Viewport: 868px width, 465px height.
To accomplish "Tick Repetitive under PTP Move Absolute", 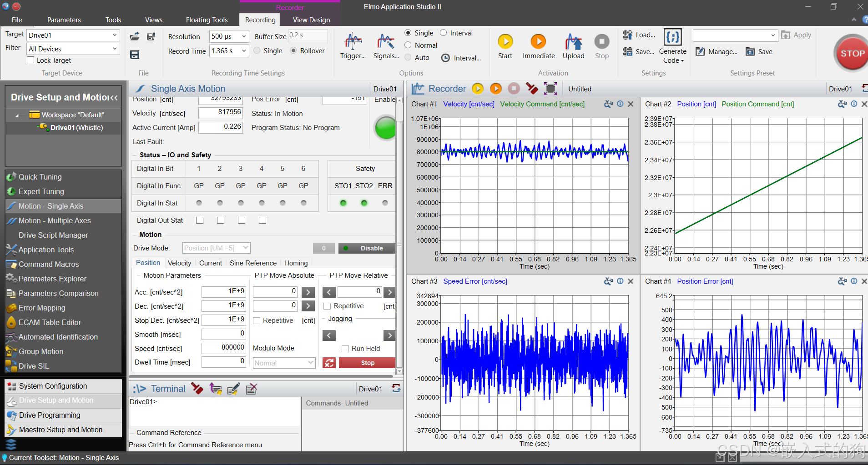I will click(x=257, y=320).
